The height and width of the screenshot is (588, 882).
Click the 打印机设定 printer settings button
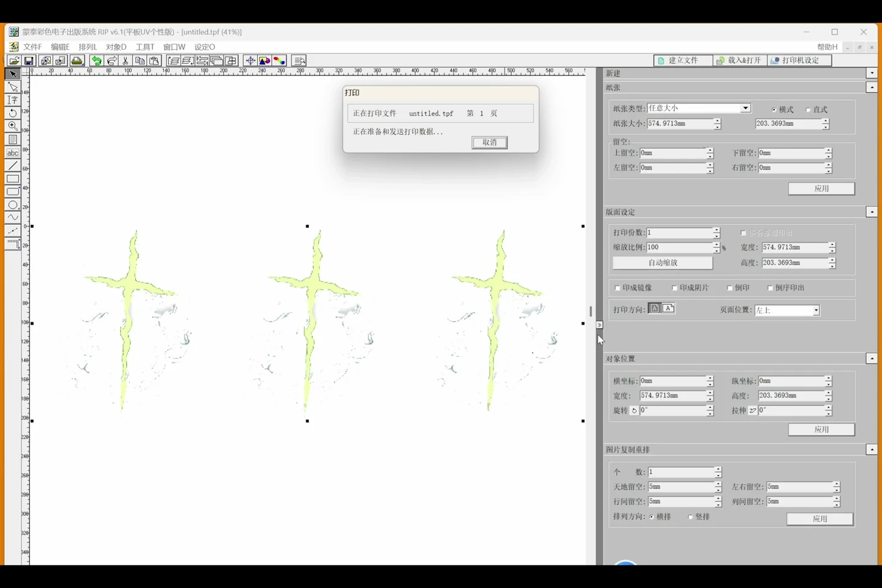click(800, 61)
